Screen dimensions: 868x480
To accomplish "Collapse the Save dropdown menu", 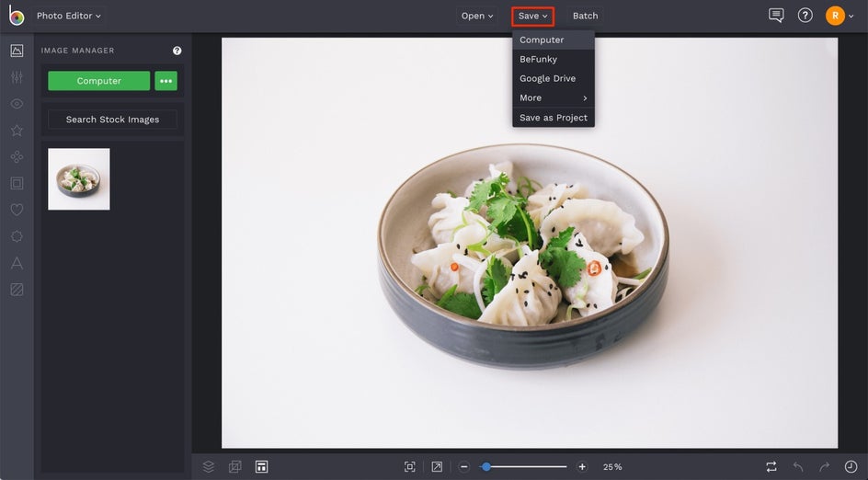I will tap(532, 16).
